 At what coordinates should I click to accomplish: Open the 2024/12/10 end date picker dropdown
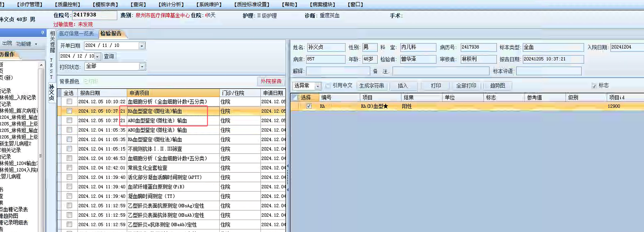click(x=97, y=56)
